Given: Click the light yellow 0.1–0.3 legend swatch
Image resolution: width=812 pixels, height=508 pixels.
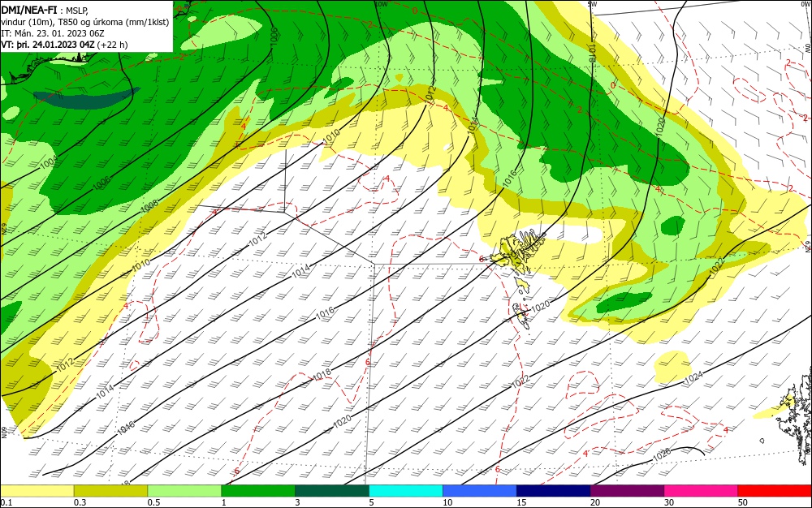Looking at the screenshot, I should pyautogui.click(x=37, y=491).
